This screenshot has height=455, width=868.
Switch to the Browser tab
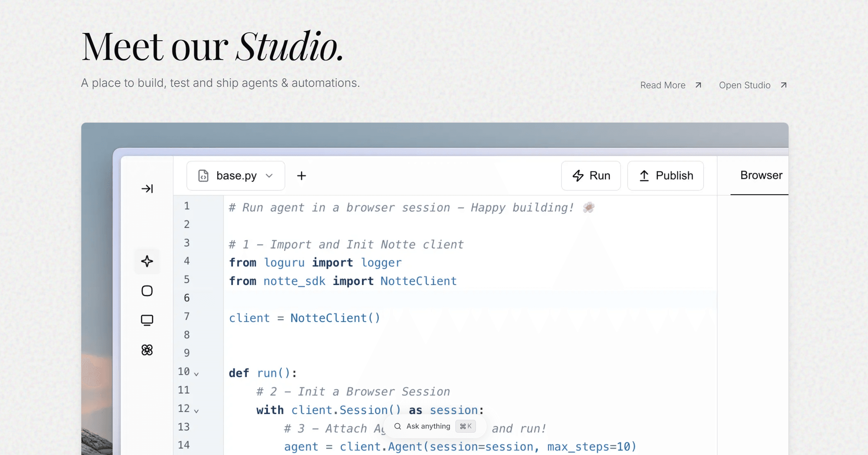[761, 175]
